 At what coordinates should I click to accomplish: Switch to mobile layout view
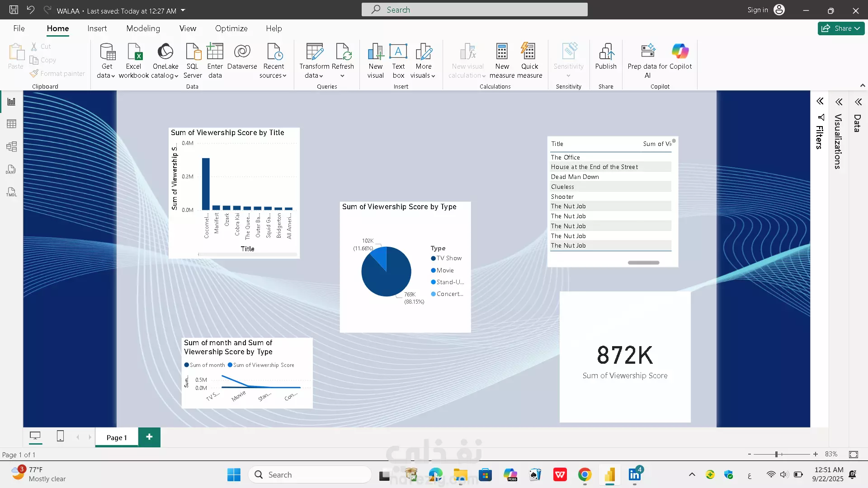tap(60, 436)
